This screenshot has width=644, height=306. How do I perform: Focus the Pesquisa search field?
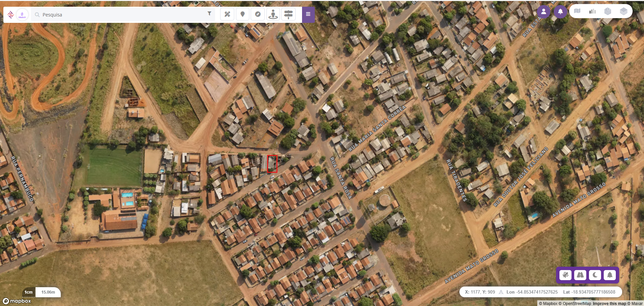tap(123, 15)
